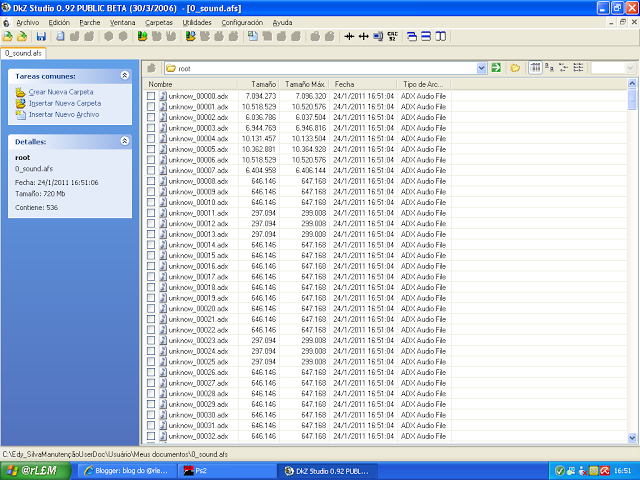640x480 pixels.
Task: Tick the checkbox next to unknow_00007.adx
Action: click(x=151, y=170)
